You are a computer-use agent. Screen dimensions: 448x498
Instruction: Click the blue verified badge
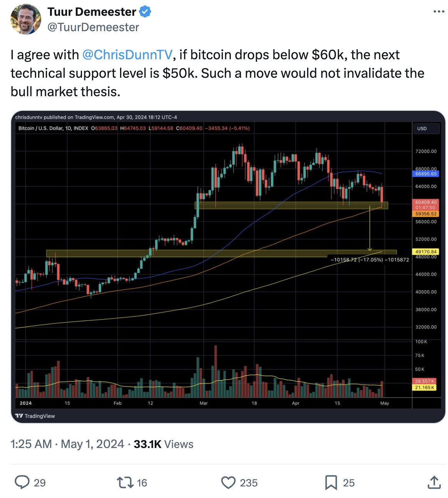145,12
